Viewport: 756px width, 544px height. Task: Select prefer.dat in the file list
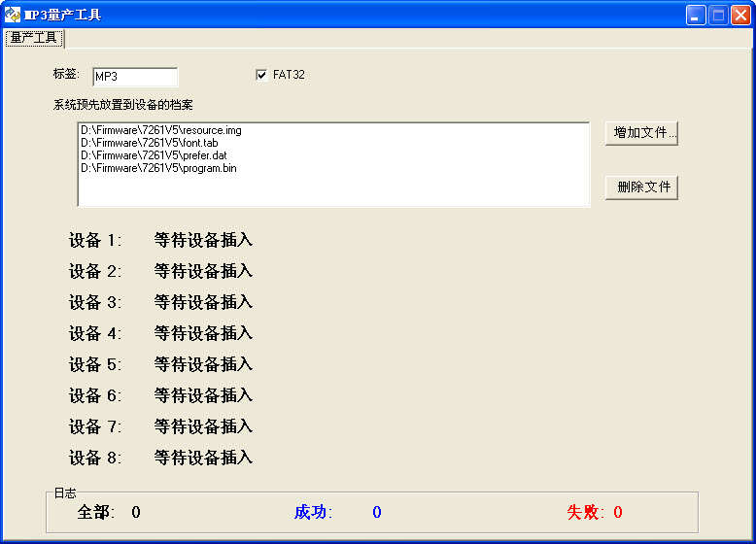154,155
